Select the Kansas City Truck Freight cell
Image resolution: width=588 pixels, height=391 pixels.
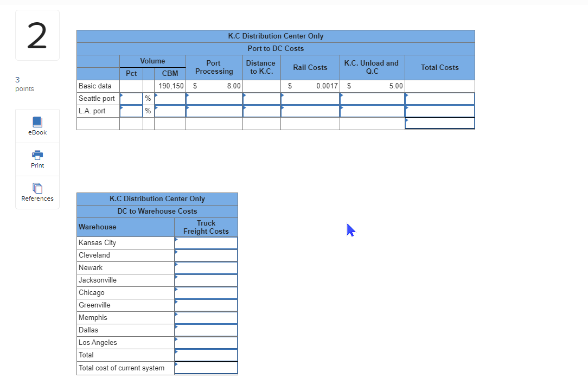point(206,242)
